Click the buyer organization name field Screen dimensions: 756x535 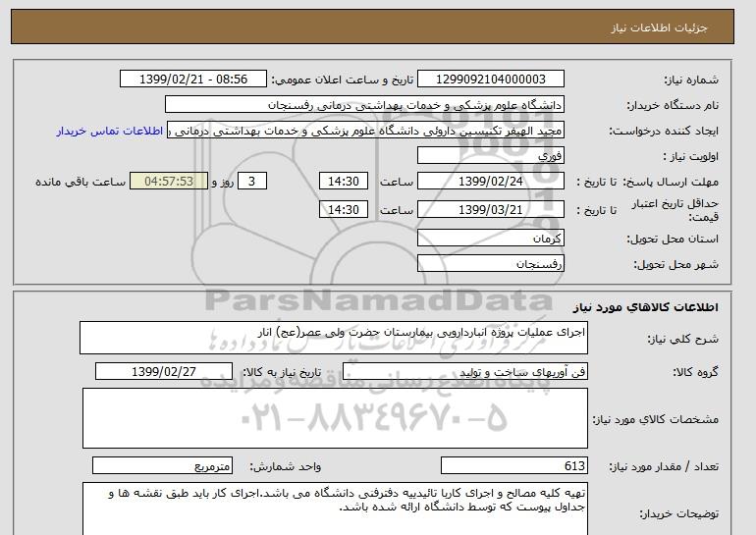[x=364, y=105]
